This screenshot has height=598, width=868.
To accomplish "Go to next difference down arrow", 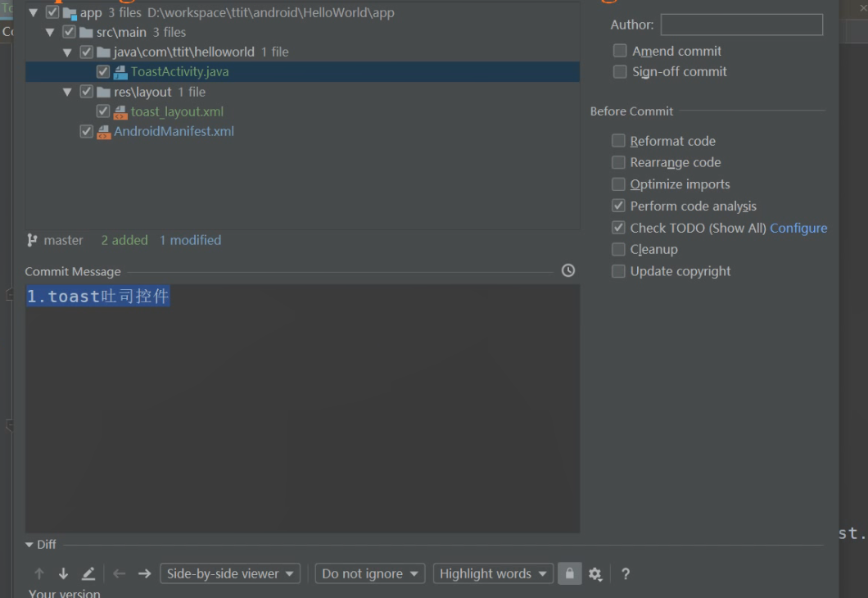I will (63, 573).
